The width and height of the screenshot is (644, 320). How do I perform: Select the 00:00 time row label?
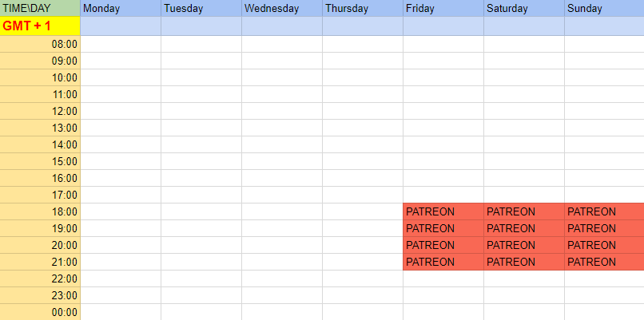(40, 312)
